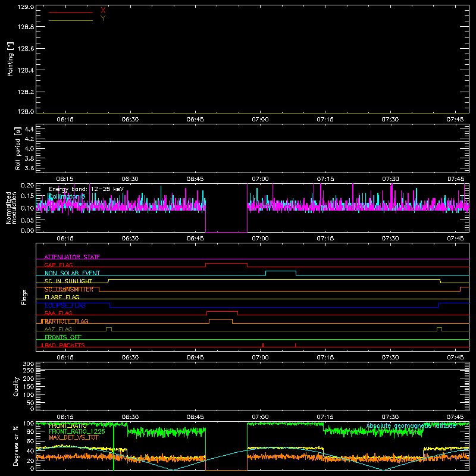Click the 07:15 time label under Flags plot
The image size is (476, 476).
[325, 358]
